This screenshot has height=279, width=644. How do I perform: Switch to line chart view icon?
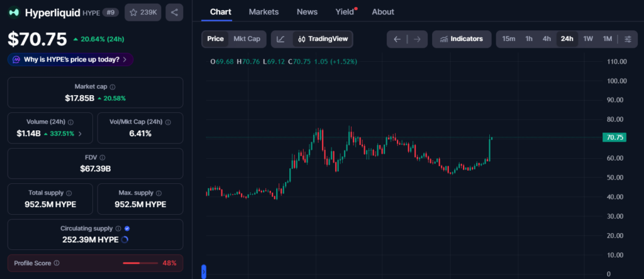280,39
